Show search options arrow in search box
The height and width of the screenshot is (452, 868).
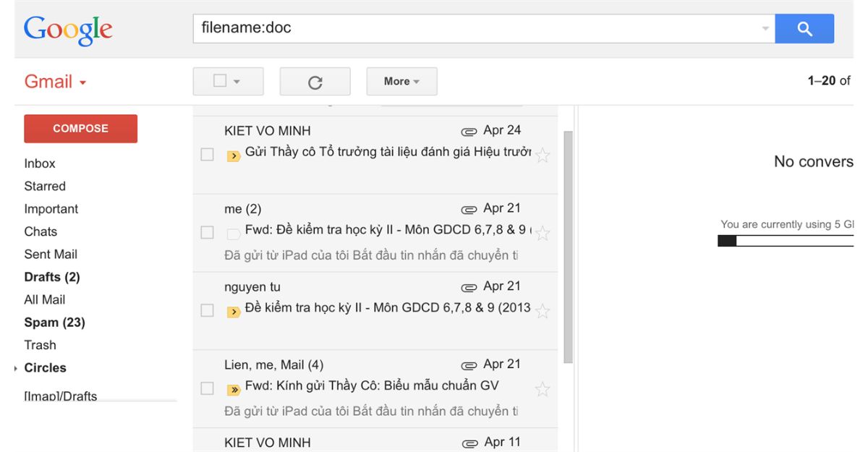point(765,29)
